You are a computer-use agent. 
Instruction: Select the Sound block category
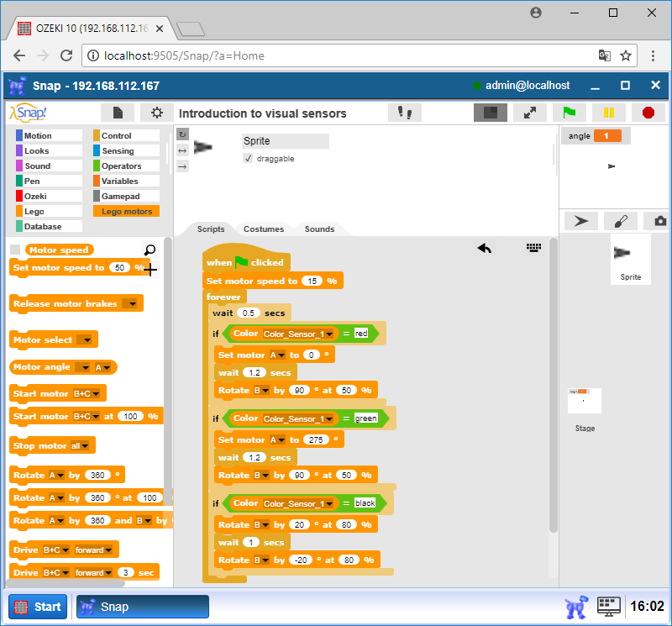49,166
